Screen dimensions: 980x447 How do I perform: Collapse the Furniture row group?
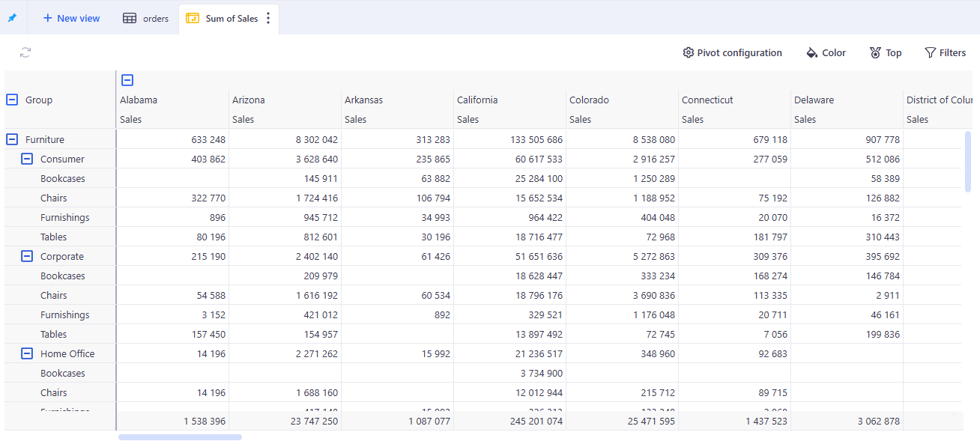click(12, 139)
